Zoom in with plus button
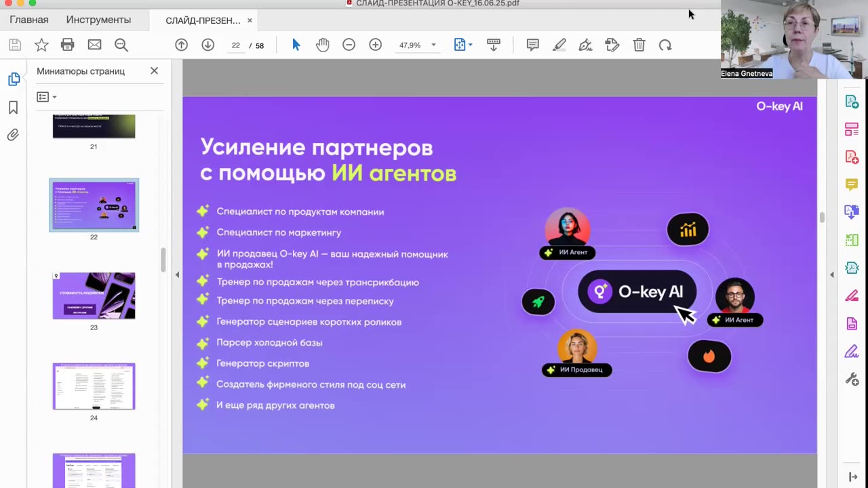Image resolution: width=868 pixels, height=488 pixels. [x=376, y=45]
